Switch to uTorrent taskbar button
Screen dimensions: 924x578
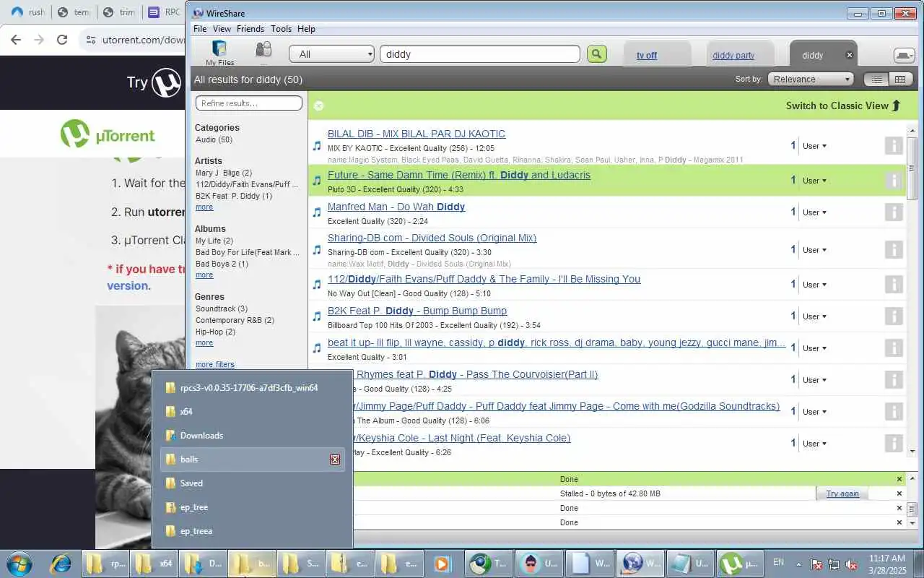tap(741, 563)
